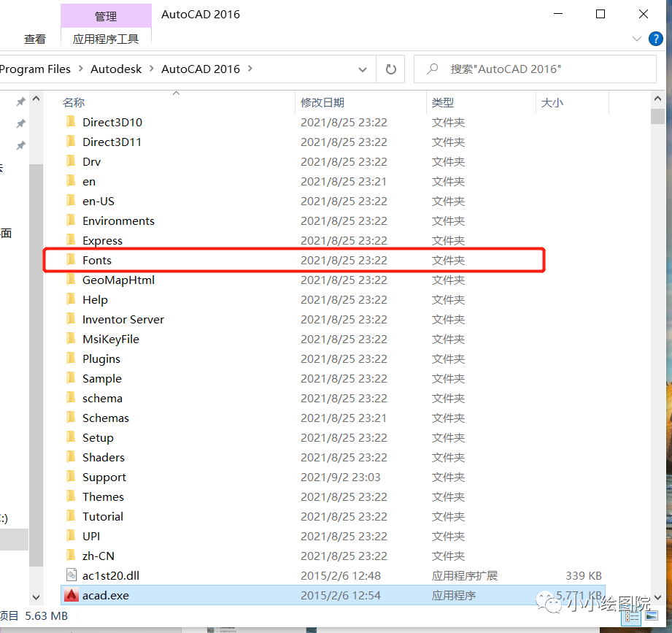Select the Tutorial folder name
672x633 pixels.
click(x=103, y=516)
